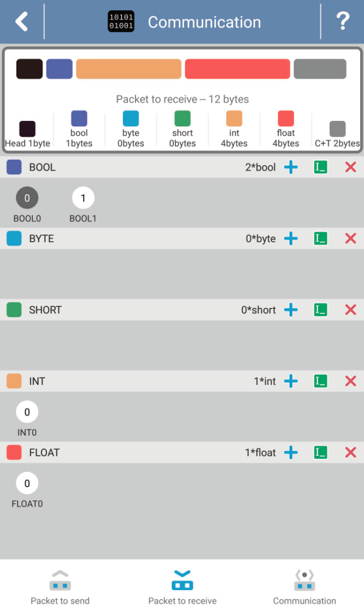Add a byte with the blue plus
Screen dimensions: 364x607
pyautogui.click(x=291, y=238)
